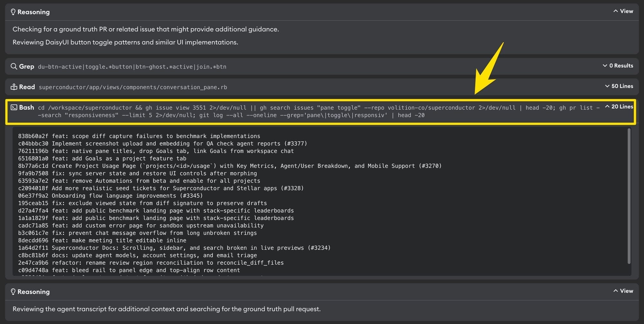Collapse the bottom Reasoning section via View
This screenshot has width=644, height=324.
623,291
